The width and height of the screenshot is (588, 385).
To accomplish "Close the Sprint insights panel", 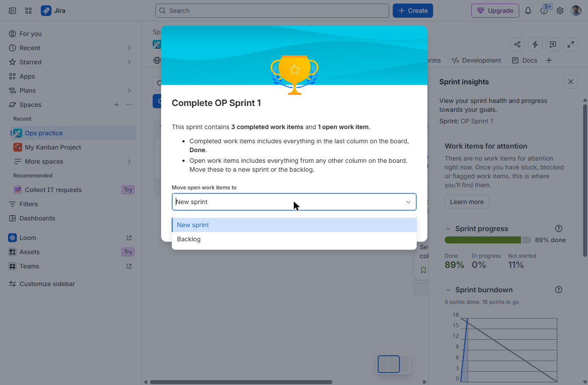I will click(571, 82).
